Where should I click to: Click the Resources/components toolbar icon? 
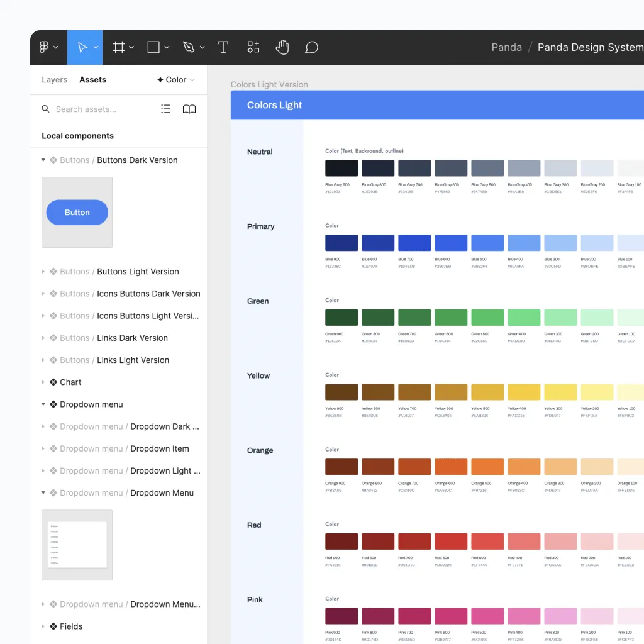click(253, 47)
